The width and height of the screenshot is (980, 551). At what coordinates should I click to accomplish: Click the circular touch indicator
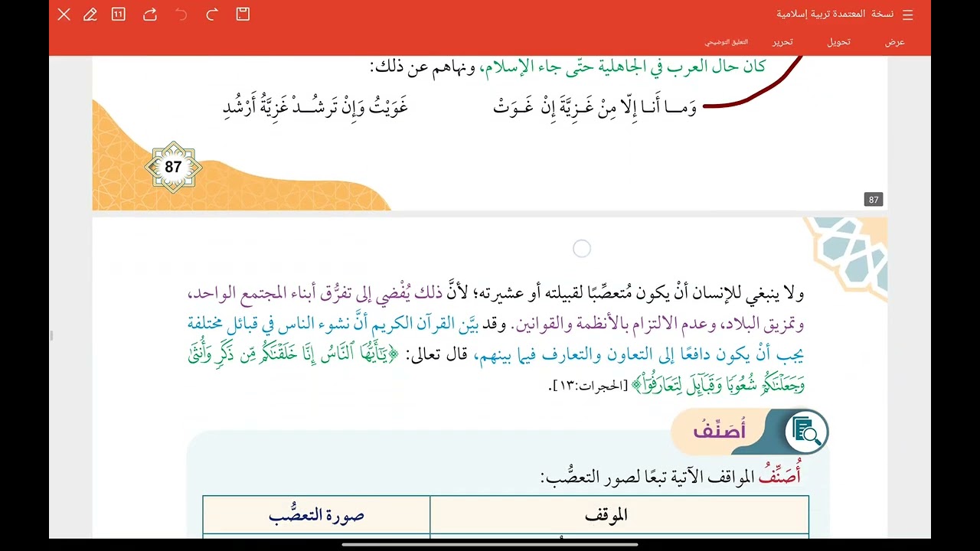point(582,249)
